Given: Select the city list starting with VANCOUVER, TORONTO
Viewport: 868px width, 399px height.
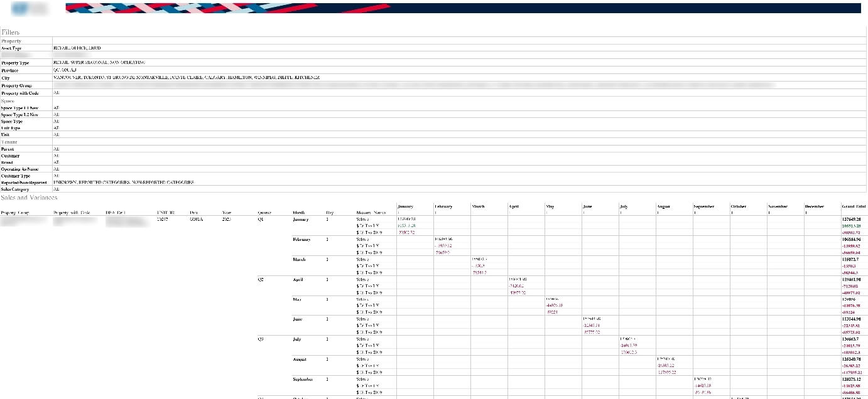Looking at the screenshot, I should pos(187,78).
